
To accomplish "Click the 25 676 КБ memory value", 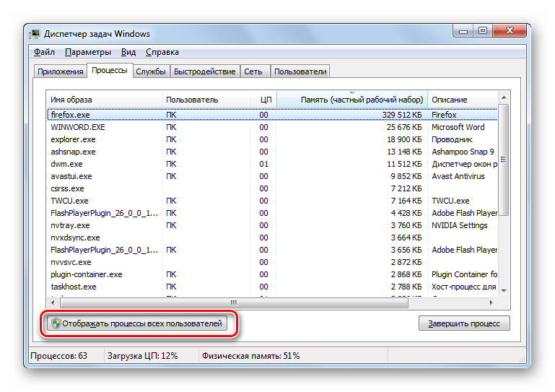I will tap(404, 127).
